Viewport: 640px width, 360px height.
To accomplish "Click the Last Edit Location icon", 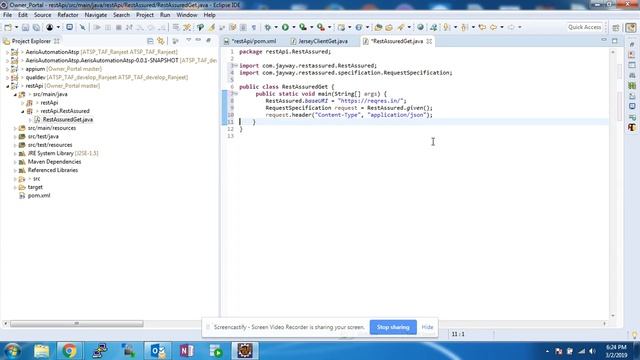I will pos(482,27).
